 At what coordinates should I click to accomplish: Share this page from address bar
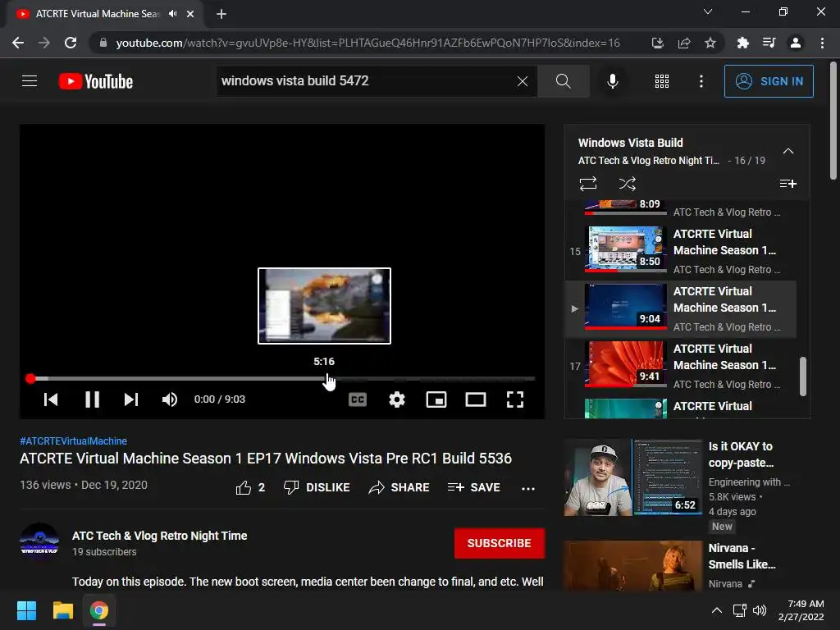(684, 43)
